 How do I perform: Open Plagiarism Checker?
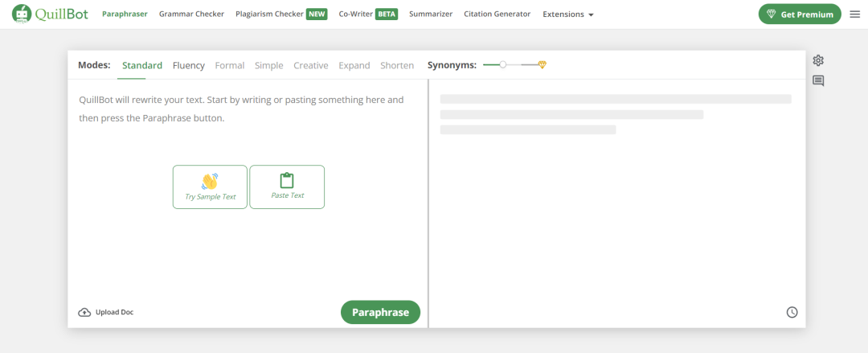[x=269, y=14]
